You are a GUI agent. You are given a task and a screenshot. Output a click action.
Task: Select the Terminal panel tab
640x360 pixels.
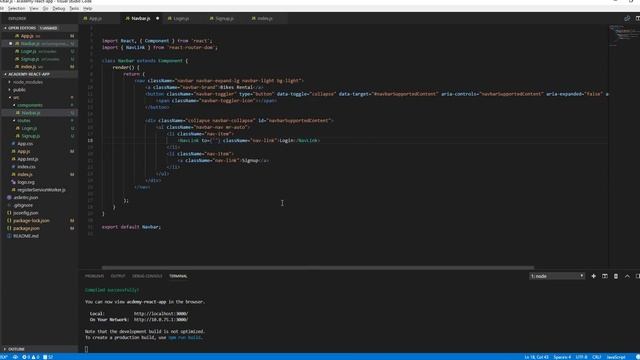pos(178,276)
